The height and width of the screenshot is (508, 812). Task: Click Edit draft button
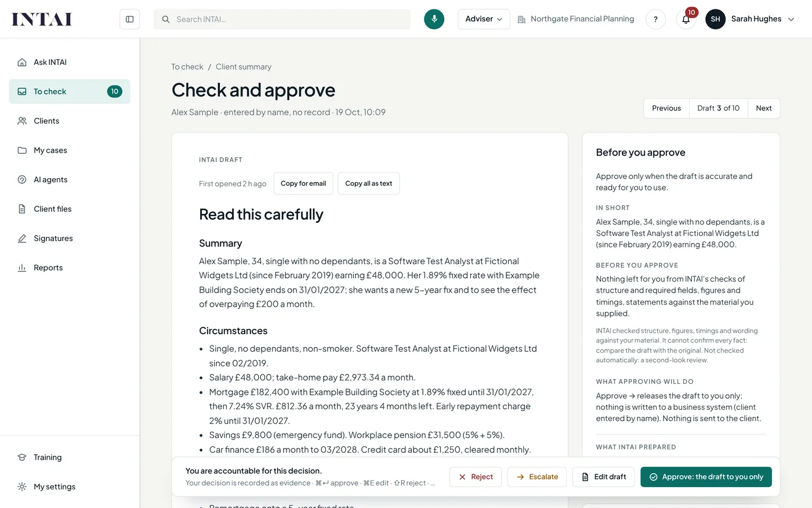[x=604, y=477]
